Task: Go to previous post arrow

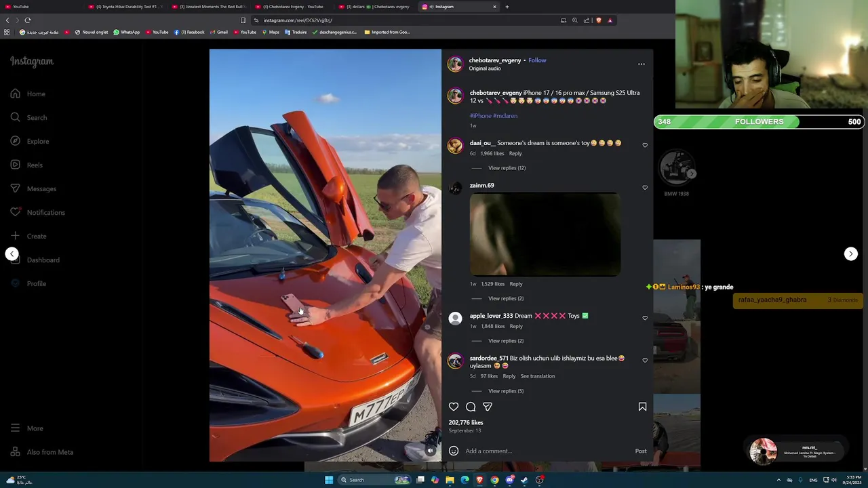Action: coord(12,253)
